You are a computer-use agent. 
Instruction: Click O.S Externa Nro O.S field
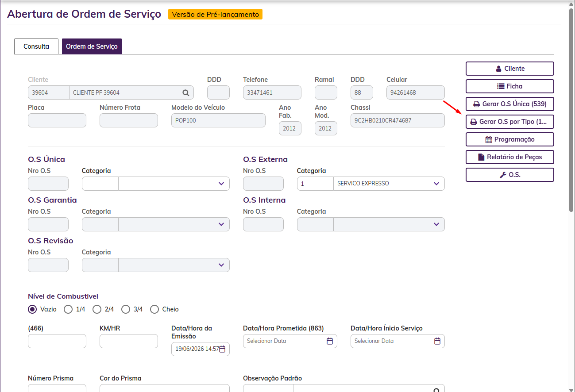(263, 184)
